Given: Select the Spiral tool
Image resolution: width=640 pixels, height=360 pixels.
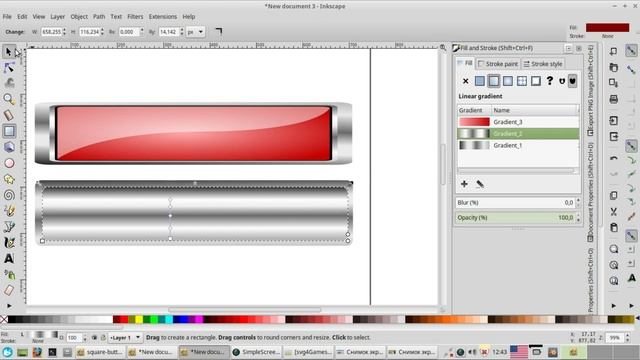Looking at the screenshot, I should click(9, 195).
